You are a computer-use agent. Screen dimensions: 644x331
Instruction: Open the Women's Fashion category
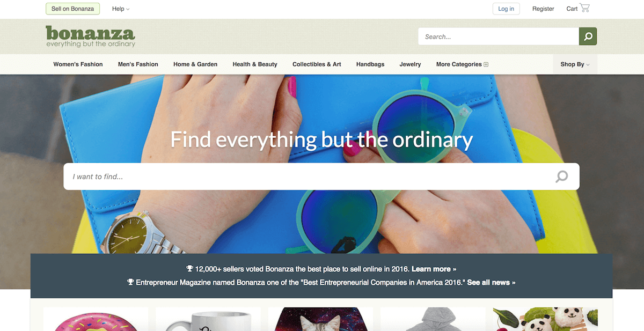[x=78, y=64]
